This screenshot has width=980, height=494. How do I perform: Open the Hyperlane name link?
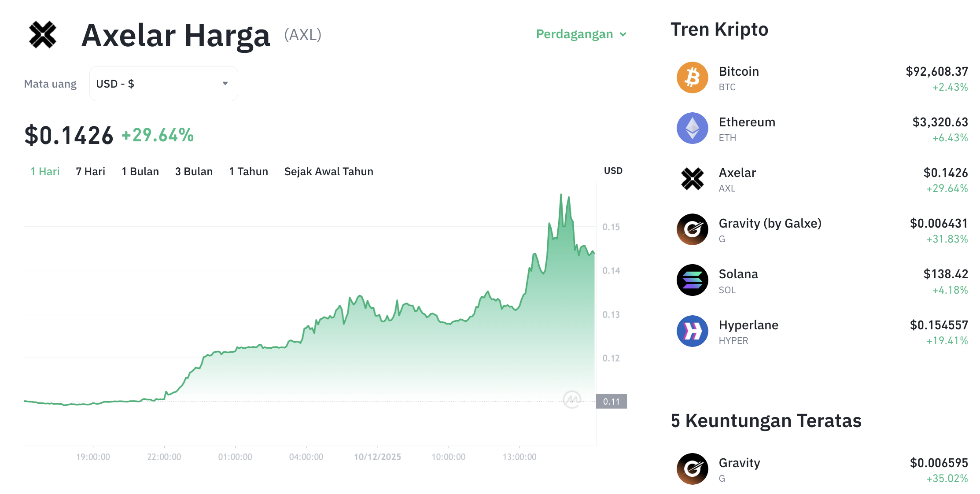pos(748,325)
